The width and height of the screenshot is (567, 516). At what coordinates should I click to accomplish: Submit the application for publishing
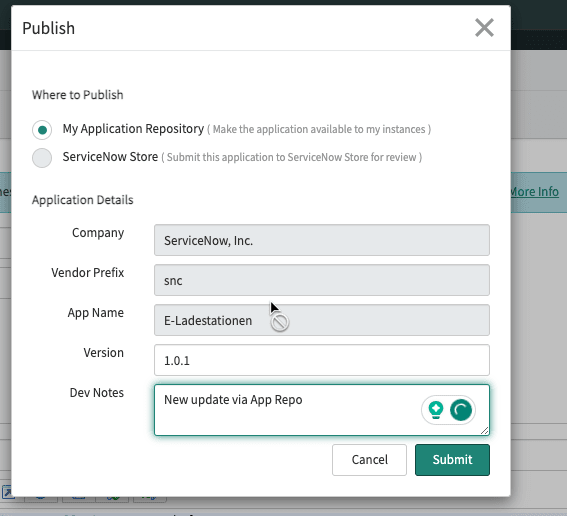tap(452, 460)
